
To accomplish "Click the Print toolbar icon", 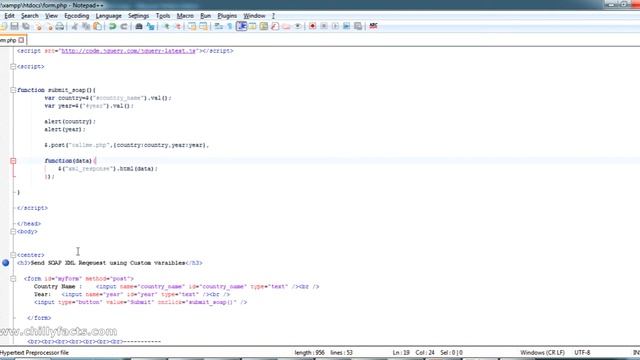I will 60,27.
